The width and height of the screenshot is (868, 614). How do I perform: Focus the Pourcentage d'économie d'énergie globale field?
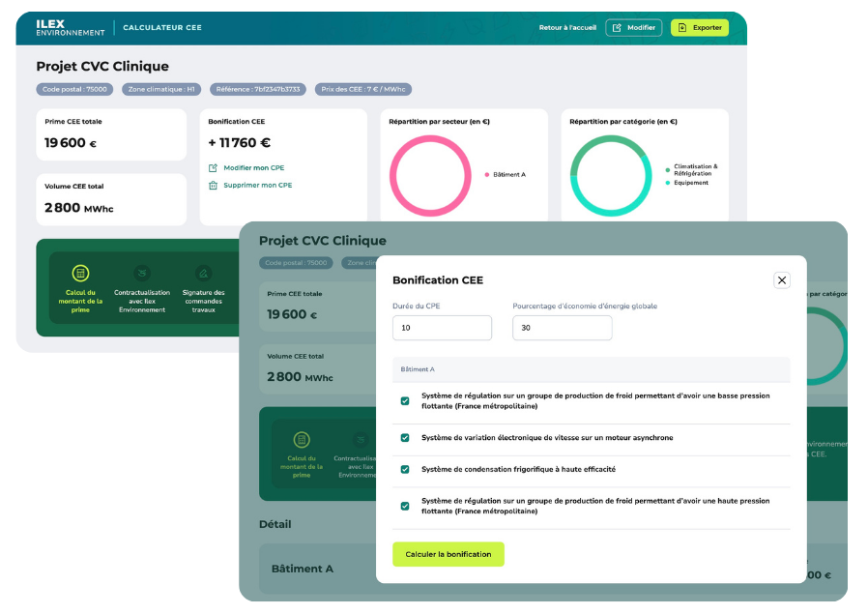coord(562,329)
